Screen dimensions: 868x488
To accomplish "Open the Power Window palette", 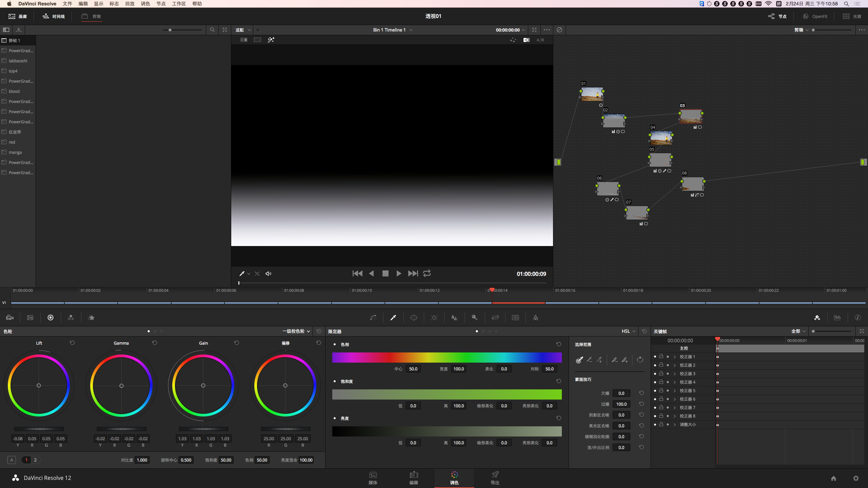I will (x=414, y=318).
